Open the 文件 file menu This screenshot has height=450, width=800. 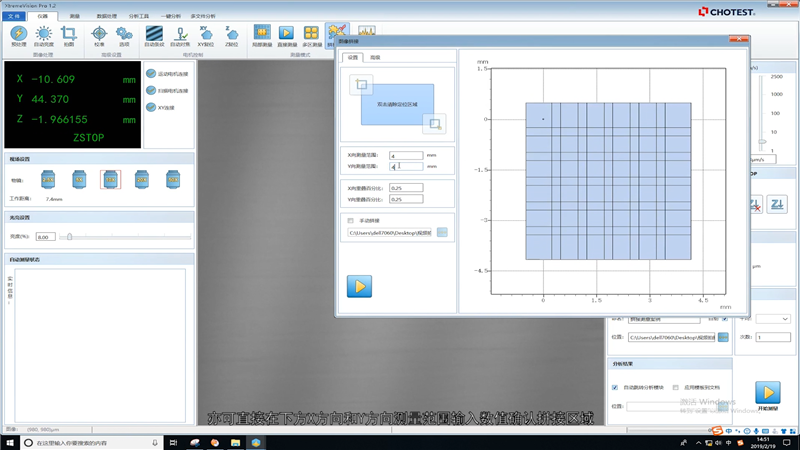(13, 16)
